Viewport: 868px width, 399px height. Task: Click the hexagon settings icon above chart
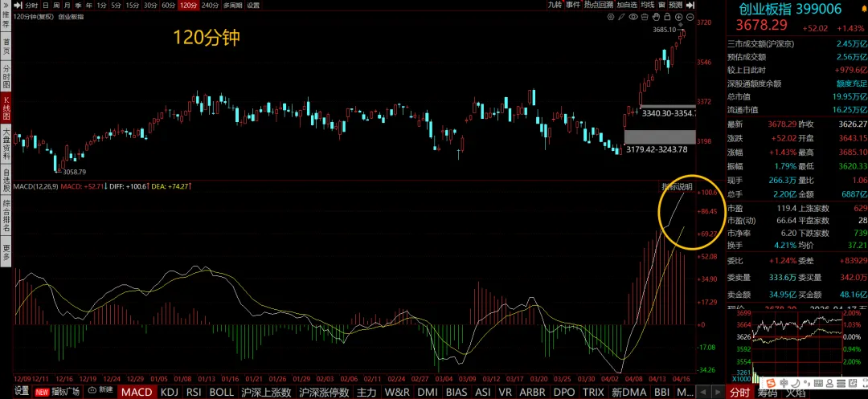[611, 17]
